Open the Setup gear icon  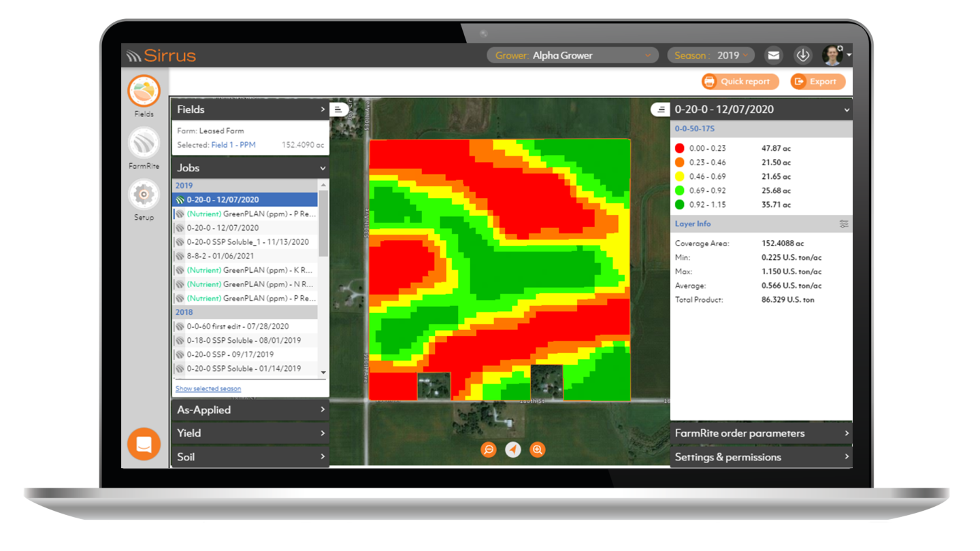coord(144,195)
